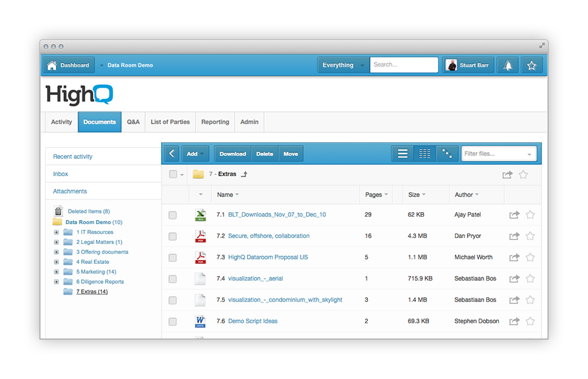
Task: Open the Add dropdown menu
Action: (x=195, y=154)
